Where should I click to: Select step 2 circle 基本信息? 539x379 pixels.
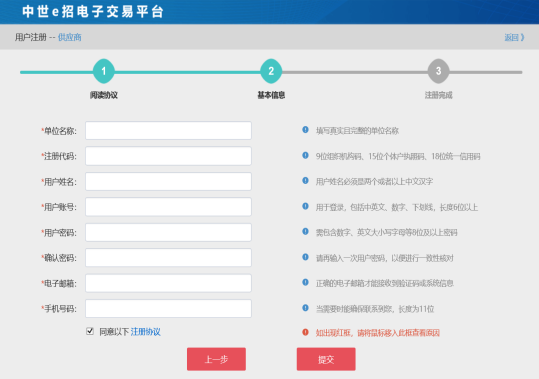(x=271, y=71)
